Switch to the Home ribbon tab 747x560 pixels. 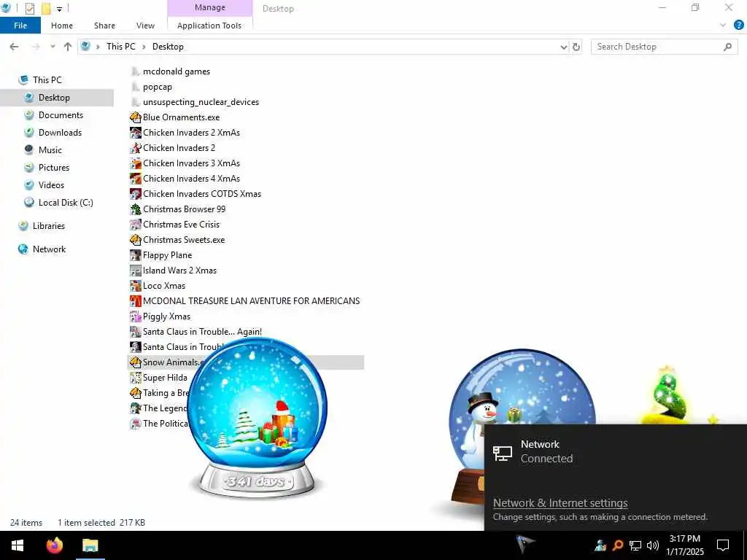62,26
